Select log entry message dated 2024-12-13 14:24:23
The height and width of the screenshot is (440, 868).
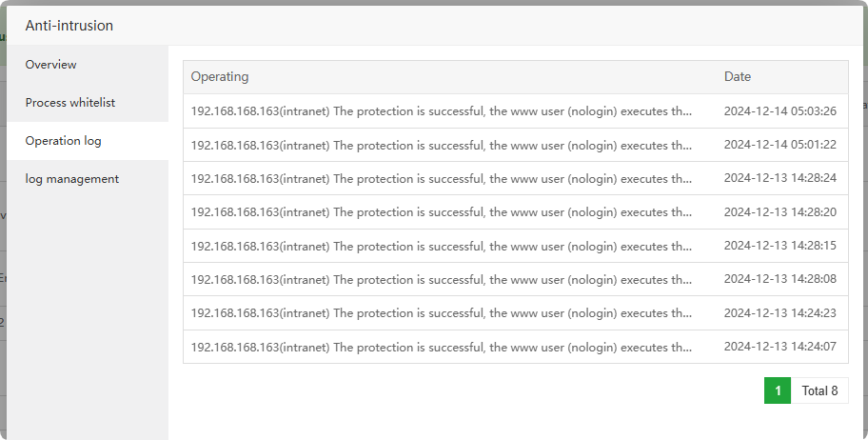tap(442, 312)
